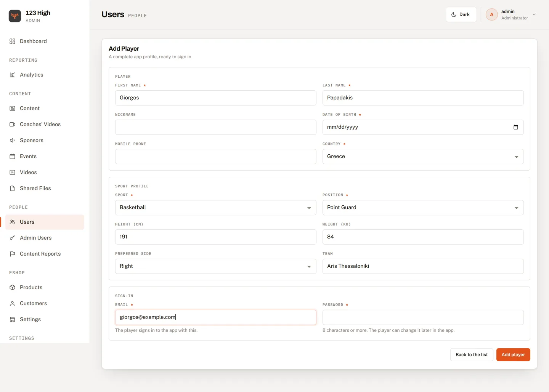Click the Content Reports flag icon
The image size is (549, 392).
[12, 254]
